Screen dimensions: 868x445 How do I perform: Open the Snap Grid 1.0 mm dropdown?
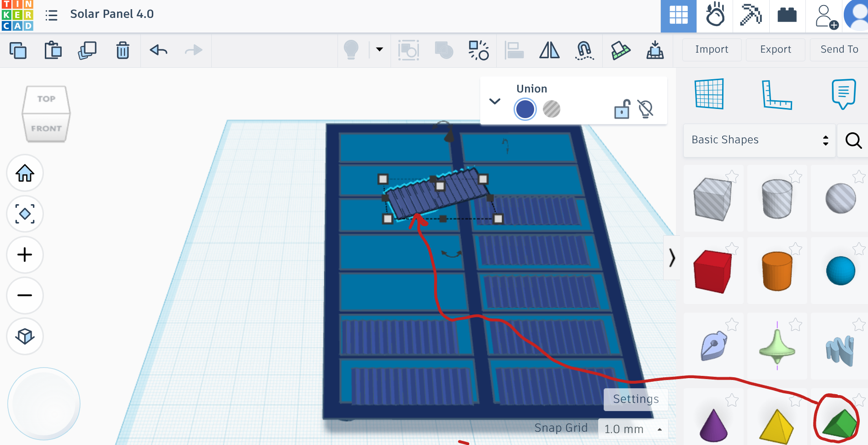[633, 429]
